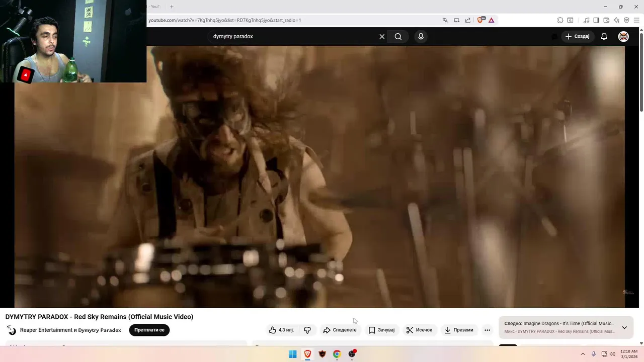
Task: Save the video with Зачувај button
Action: 381,330
